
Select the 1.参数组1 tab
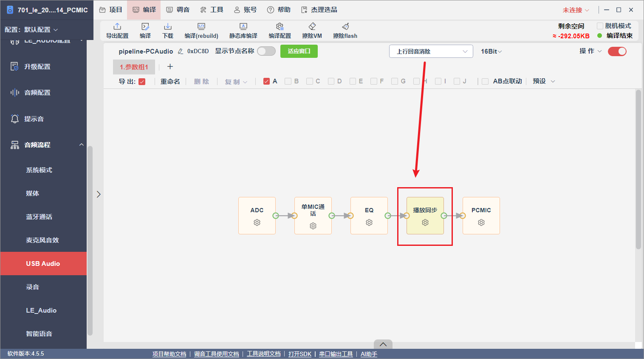point(134,67)
